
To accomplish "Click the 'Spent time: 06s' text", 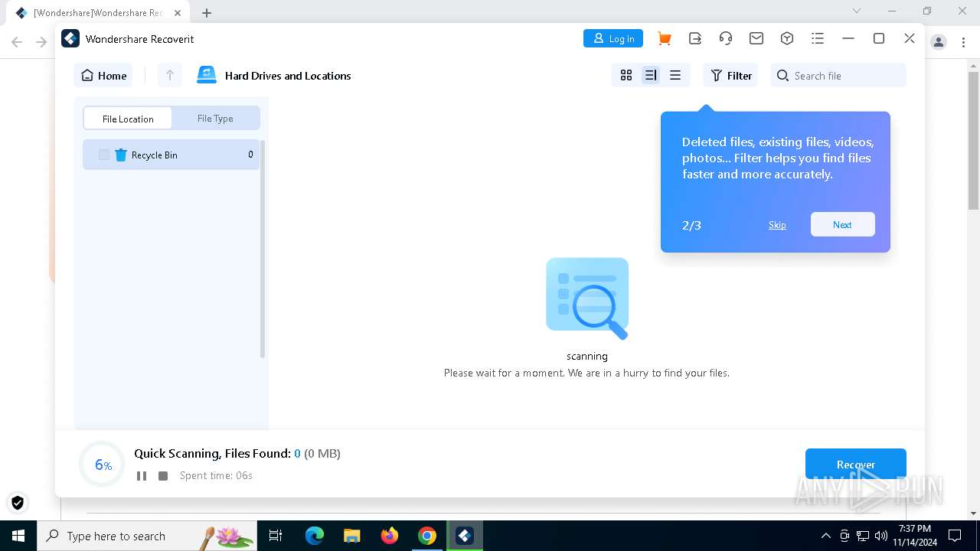I will [x=216, y=476].
